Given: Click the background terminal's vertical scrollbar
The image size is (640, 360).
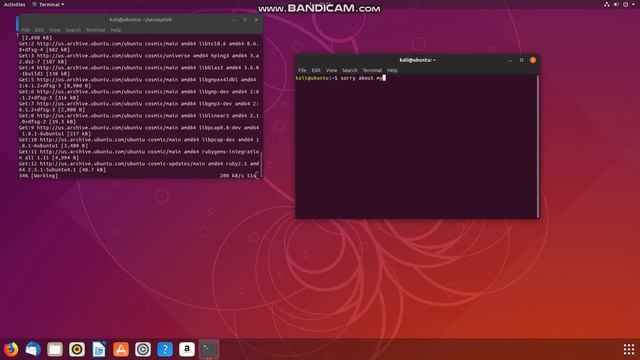Looking at the screenshot, I should (261, 165).
